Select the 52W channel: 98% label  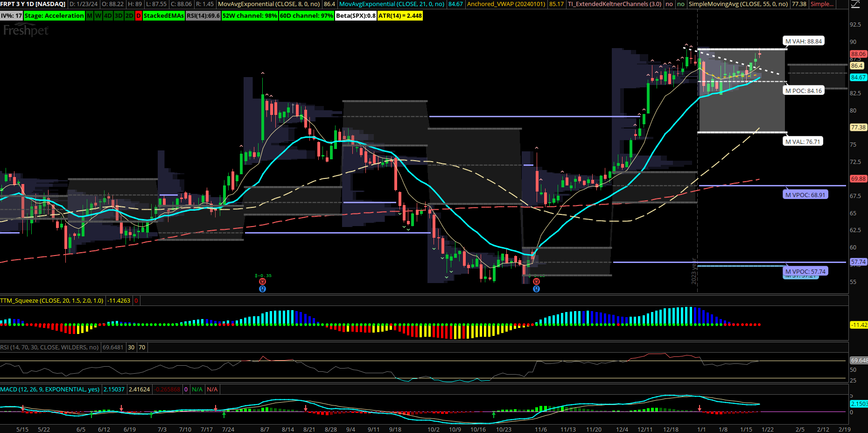tap(250, 15)
